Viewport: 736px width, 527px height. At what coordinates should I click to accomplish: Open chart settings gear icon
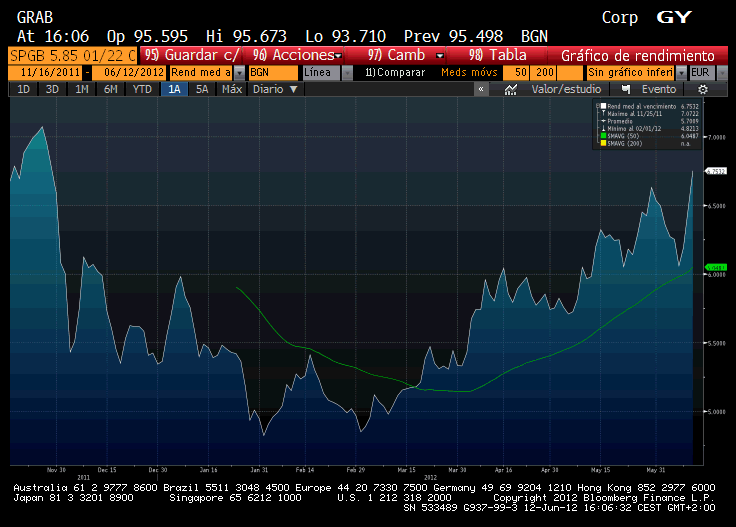coord(703,89)
